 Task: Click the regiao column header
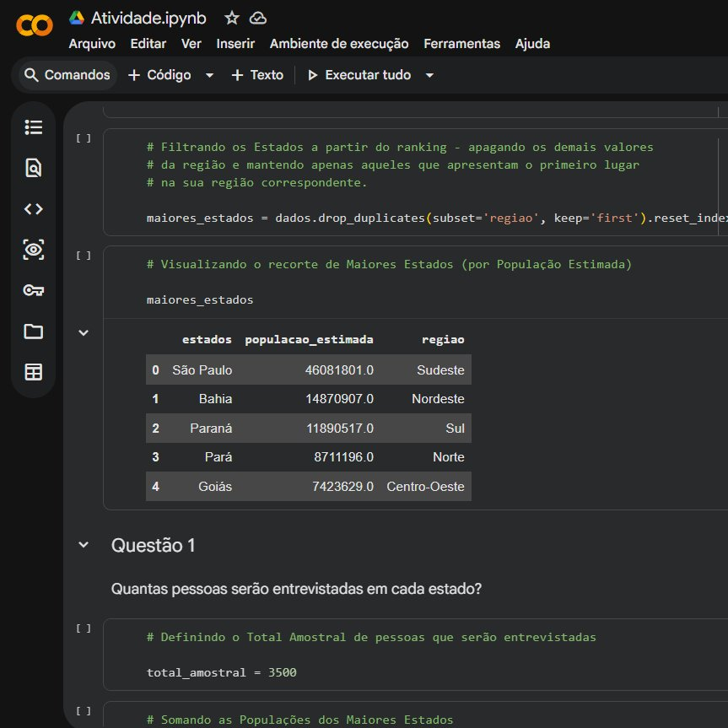(x=443, y=339)
